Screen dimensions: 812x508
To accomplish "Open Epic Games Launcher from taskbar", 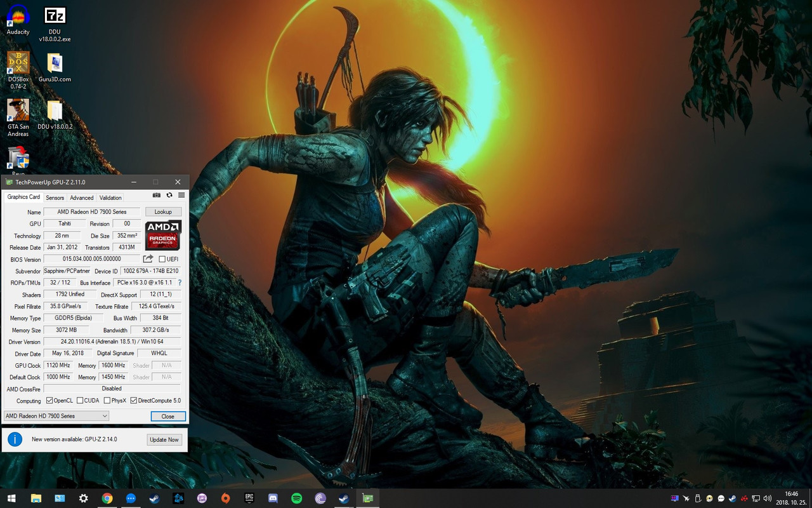I will (x=249, y=498).
